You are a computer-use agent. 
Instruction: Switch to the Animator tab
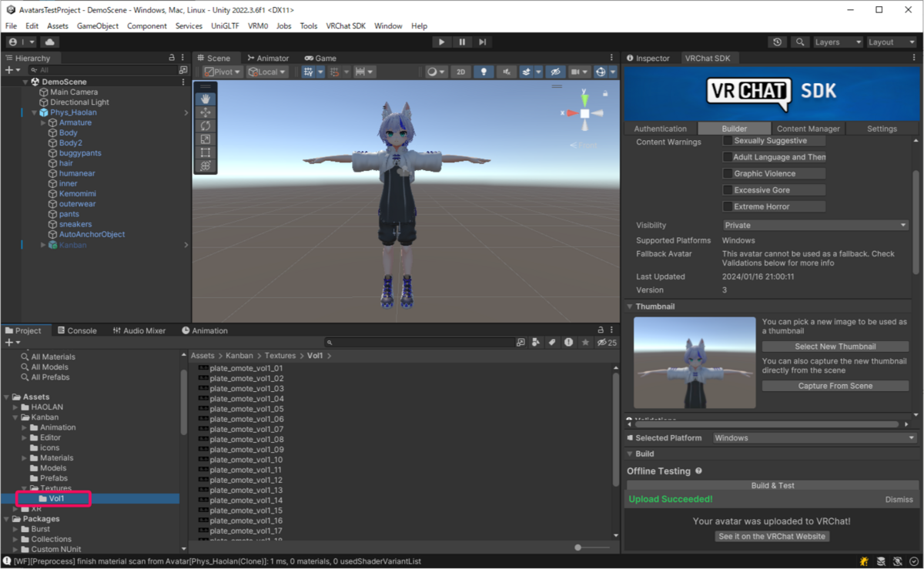[268, 58]
